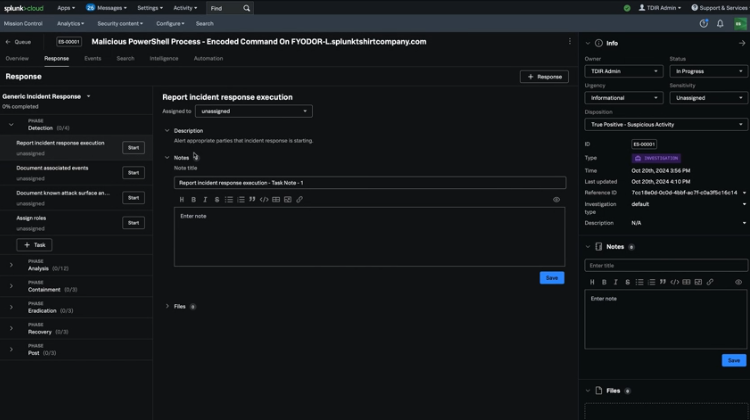Click Heading icon in task note toolbar
This screenshot has width=750, height=420.
[182, 199]
